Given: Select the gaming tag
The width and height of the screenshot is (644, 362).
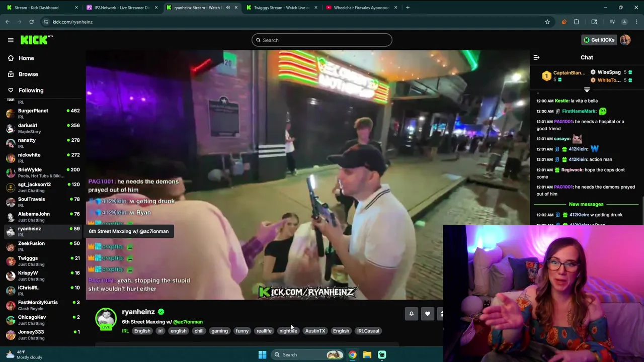Looking at the screenshot, I should click(x=219, y=331).
